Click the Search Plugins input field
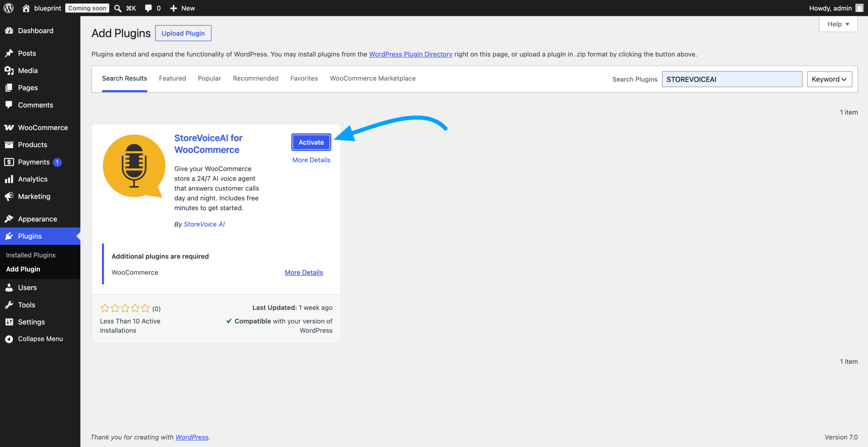 (x=732, y=79)
